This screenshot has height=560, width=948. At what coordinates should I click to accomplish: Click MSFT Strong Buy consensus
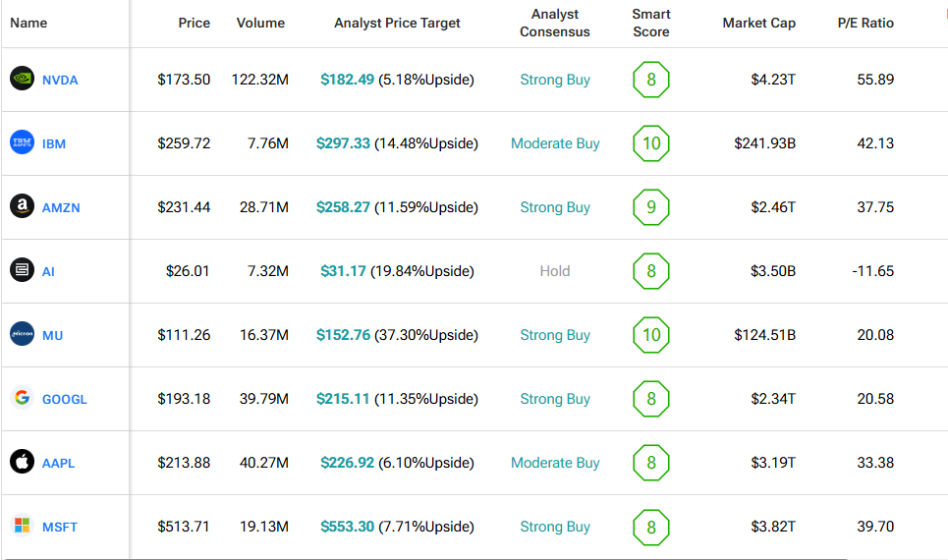pyautogui.click(x=555, y=527)
